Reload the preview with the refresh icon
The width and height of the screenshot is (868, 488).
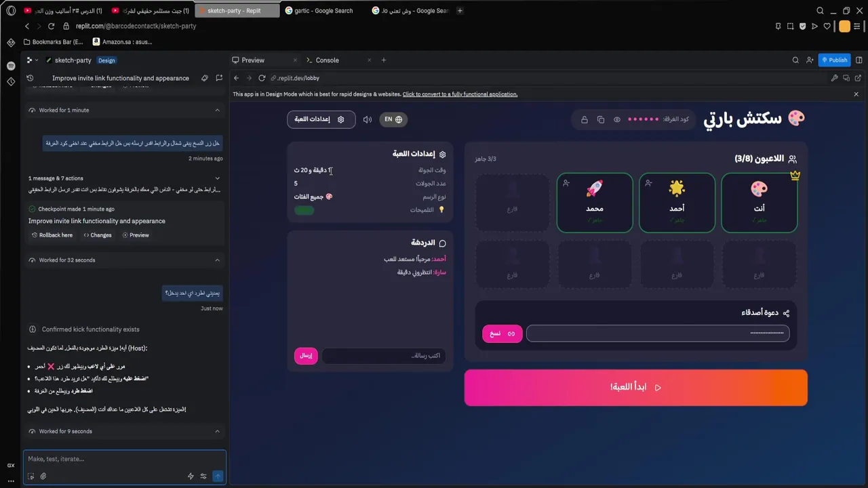pyautogui.click(x=262, y=78)
